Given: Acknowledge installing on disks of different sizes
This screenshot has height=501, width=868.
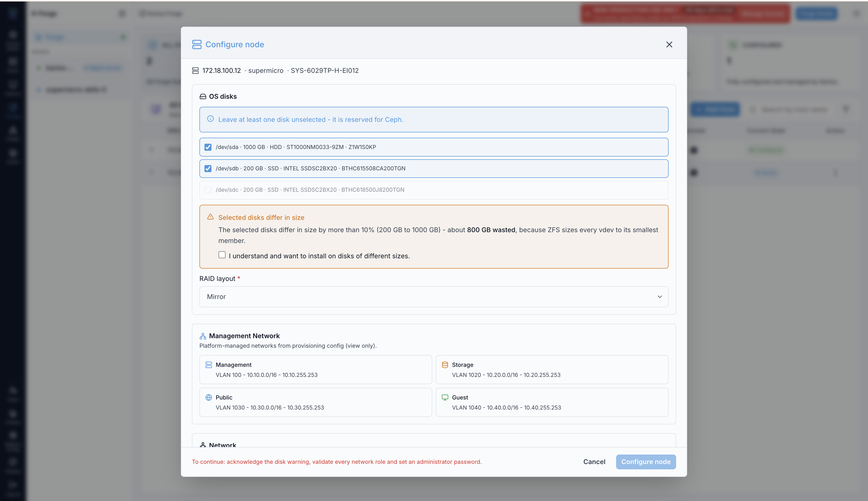Looking at the screenshot, I should [222, 255].
